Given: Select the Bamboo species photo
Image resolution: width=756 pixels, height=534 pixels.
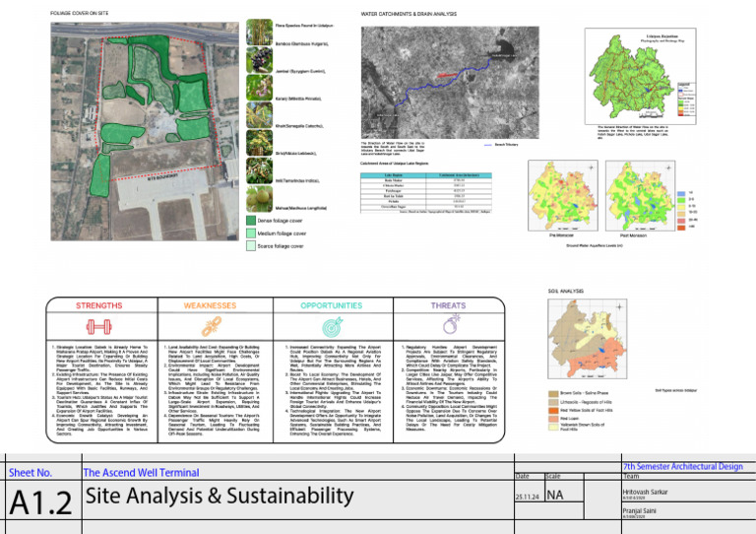Looking at the screenshot, I should click(x=260, y=33).
